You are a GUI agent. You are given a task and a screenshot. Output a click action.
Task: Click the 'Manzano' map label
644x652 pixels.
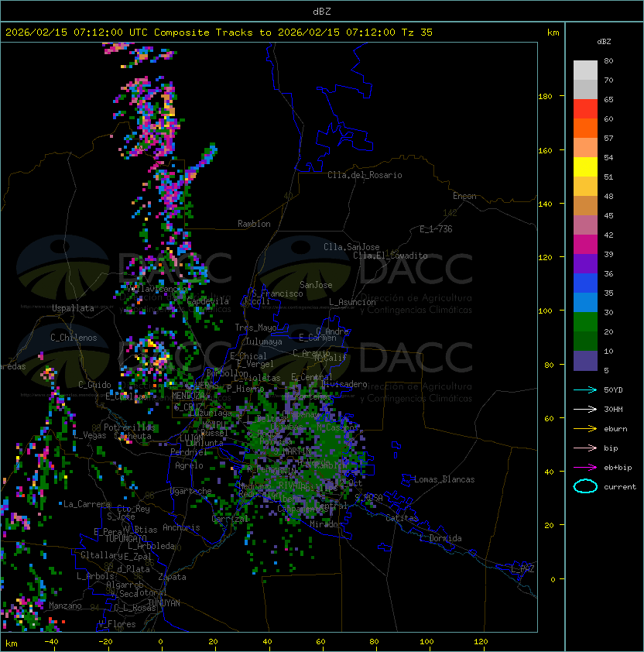65,606
